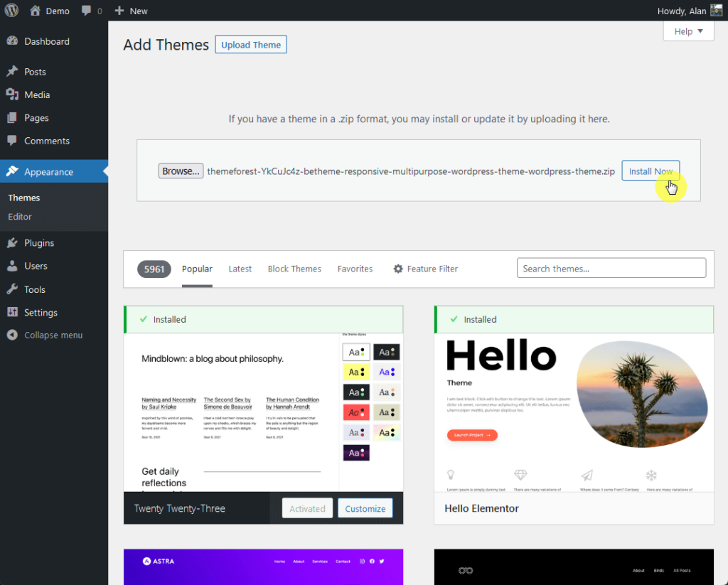
Task: Click the Users person icon
Action: (13, 266)
